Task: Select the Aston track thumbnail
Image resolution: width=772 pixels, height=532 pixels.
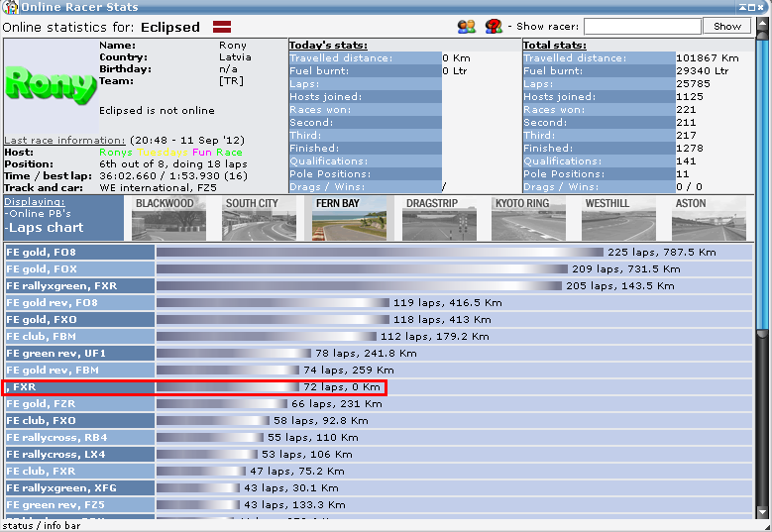Action: point(709,219)
